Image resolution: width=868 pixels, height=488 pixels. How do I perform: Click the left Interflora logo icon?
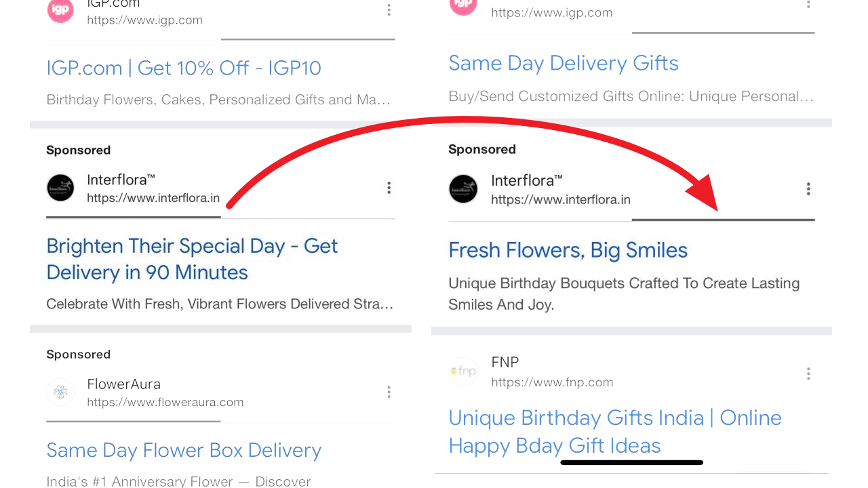[x=60, y=188]
